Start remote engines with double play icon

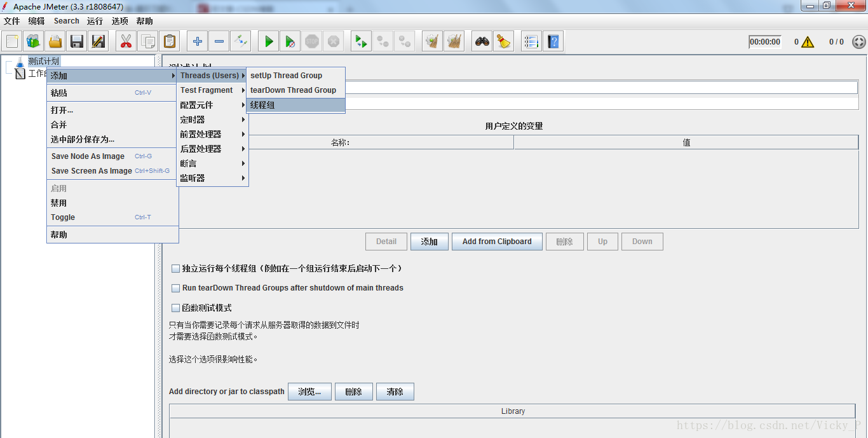tap(362, 42)
